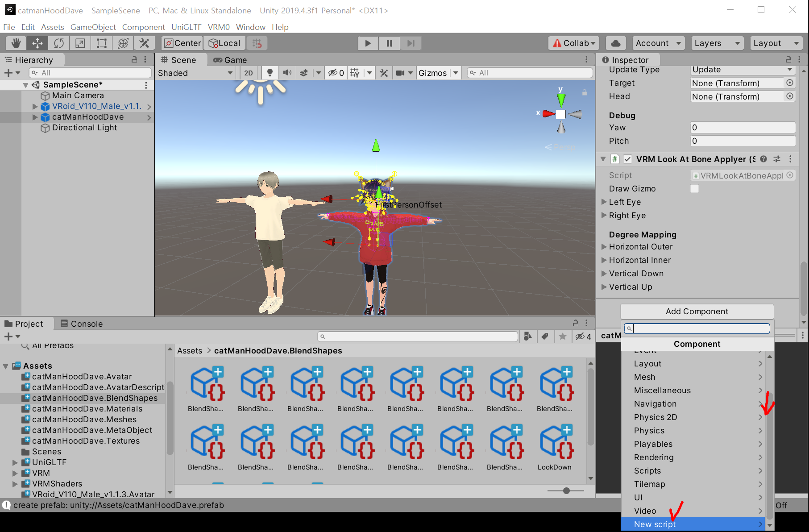The width and height of the screenshot is (809, 532).
Task: Expand UniGLTF folder in Project
Action: [x=15, y=462]
